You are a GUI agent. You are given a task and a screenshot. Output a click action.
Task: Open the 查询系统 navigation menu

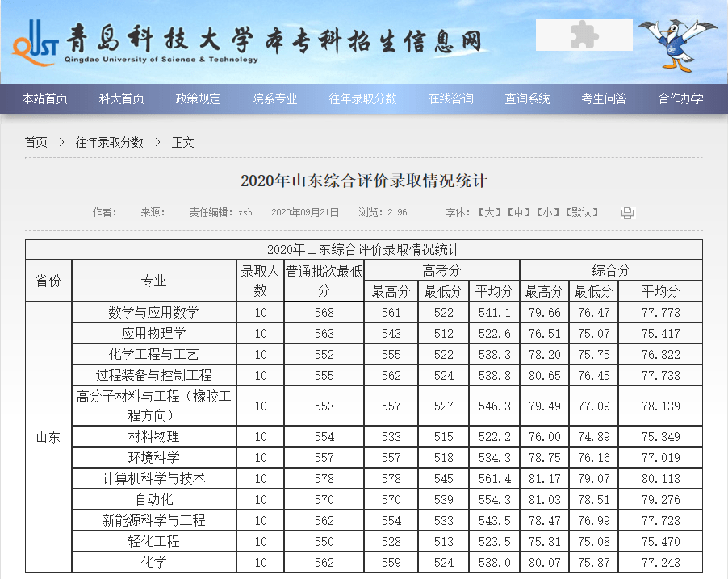(x=526, y=98)
